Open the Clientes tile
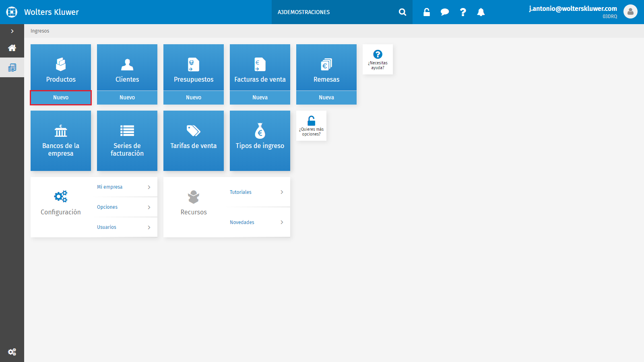644x362 pixels. pyautogui.click(x=127, y=67)
